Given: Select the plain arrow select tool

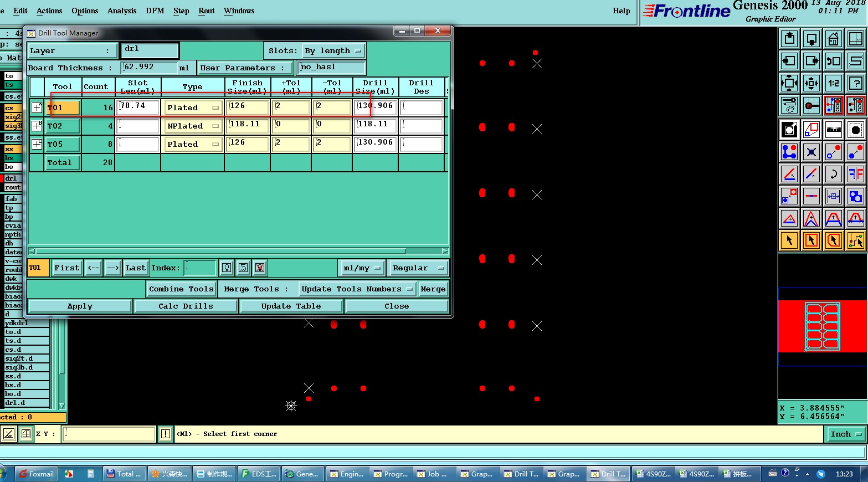Looking at the screenshot, I should coord(789,240).
